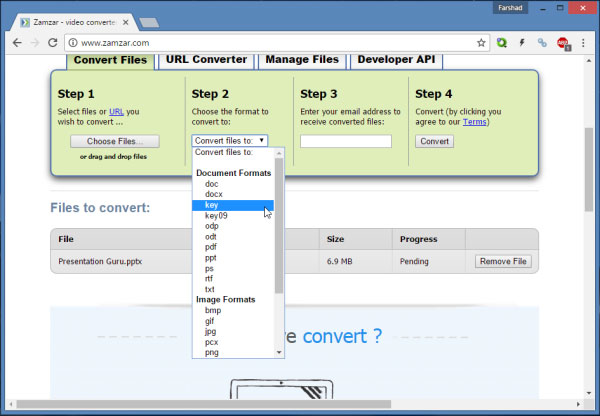Viewport: 600px width, 416px height.
Task: Click dropdown list scroll-up arrow
Action: (279, 153)
